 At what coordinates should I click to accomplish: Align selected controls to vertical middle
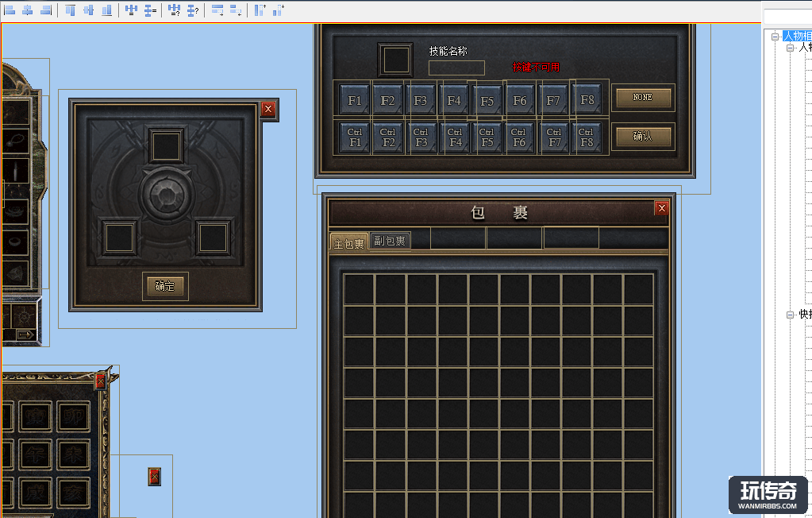pyautogui.click(x=89, y=10)
